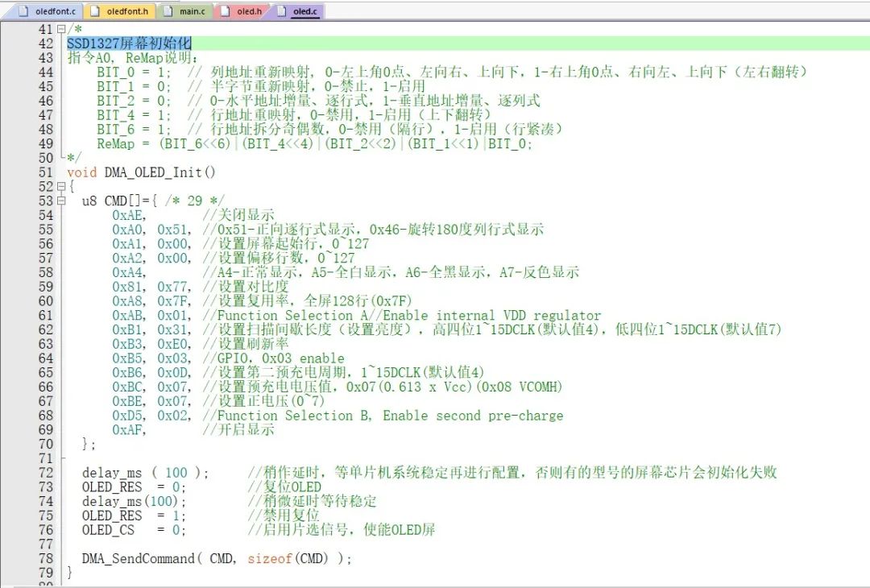
Task: Click the BIT_4 = 1; comment line
Action: click(x=294, y=115)
